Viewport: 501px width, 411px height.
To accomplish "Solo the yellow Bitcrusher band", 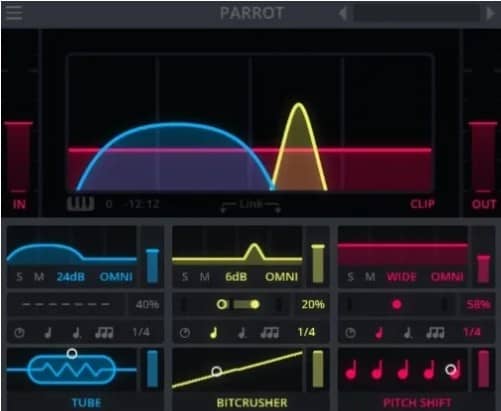I will pyautogui.click(x=185, y=277).
